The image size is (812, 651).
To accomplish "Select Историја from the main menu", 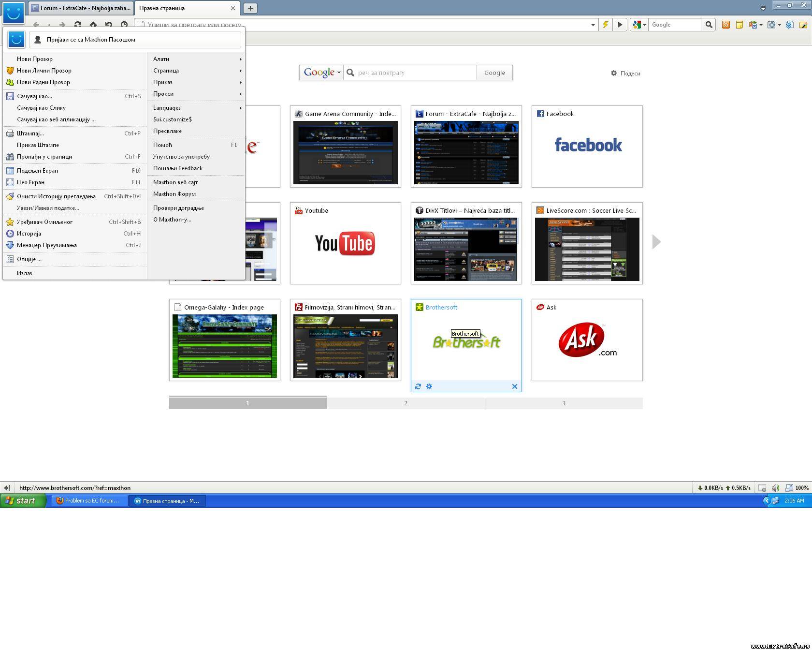I will point(29,234).
